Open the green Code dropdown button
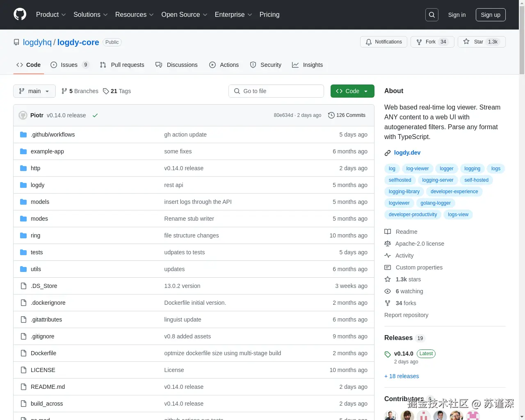Screen dimensions: 525x420 (x=352, y=91)
